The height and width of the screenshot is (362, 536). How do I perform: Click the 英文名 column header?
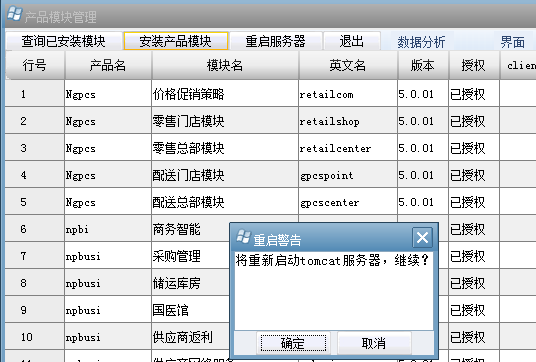tap(348, 65)
